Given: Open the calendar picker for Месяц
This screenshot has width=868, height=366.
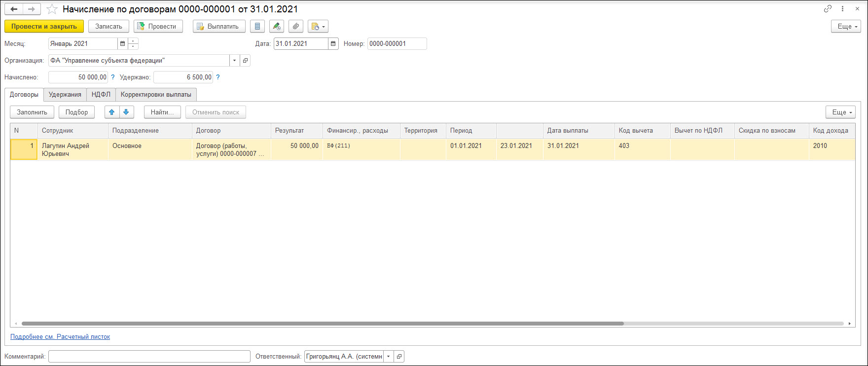Looking at the screenshot, I should click(123, 44).
